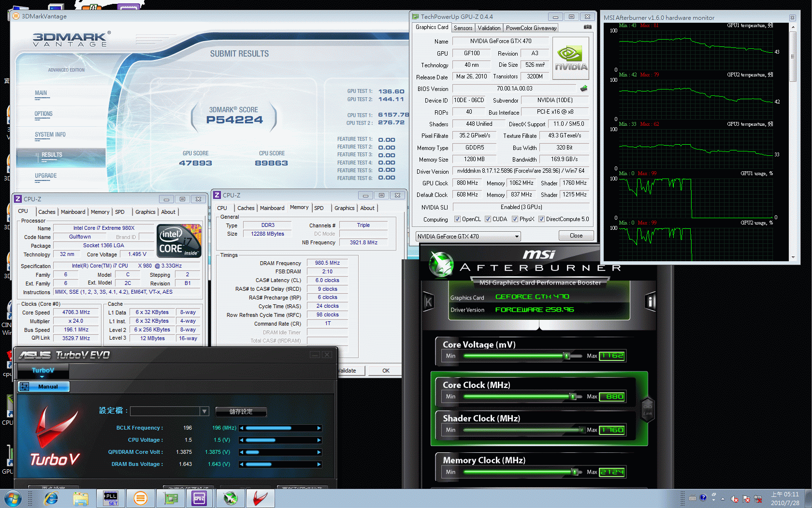Image resolution: width=812 pixels, height=508 pixels.
Task: Click the tray network disconnected icon
Action: (x=758, y=499)
